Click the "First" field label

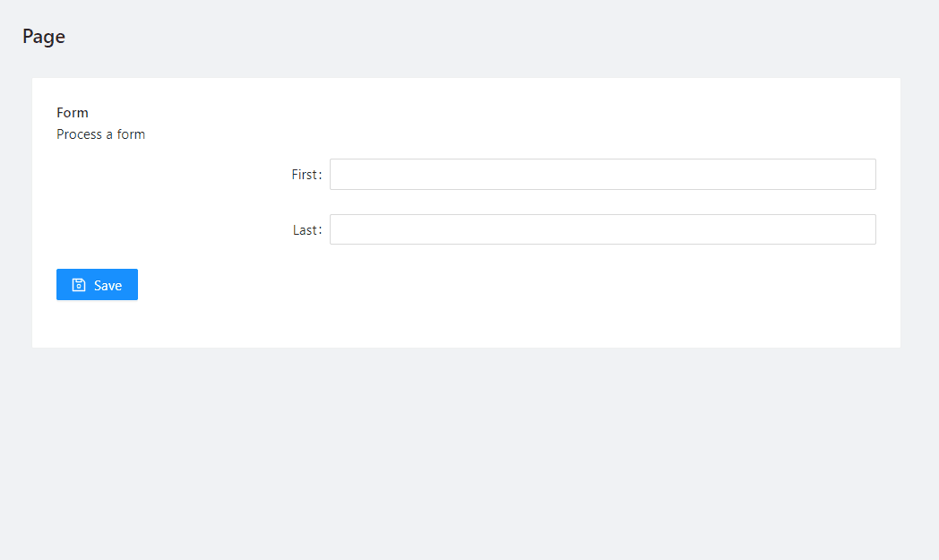tap(303, 175)
